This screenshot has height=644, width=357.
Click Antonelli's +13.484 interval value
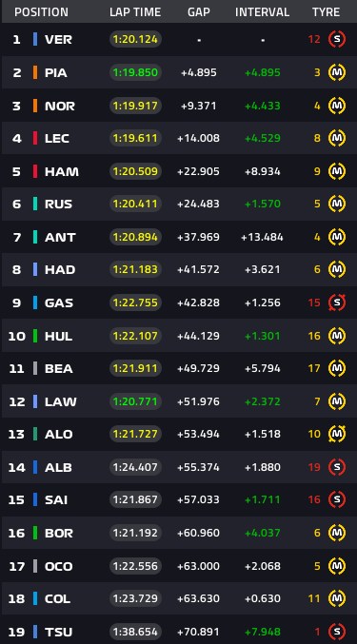pyautogui.click(x=262, y=237)
